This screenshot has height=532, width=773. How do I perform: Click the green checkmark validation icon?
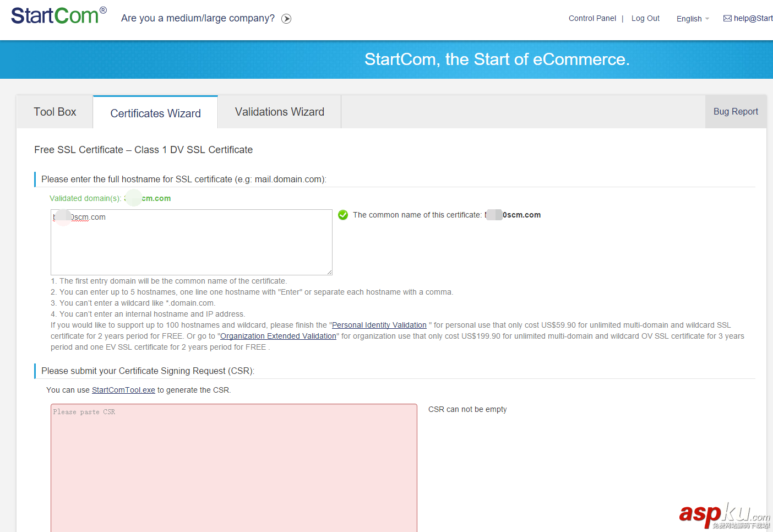click(x=343, y=215)
